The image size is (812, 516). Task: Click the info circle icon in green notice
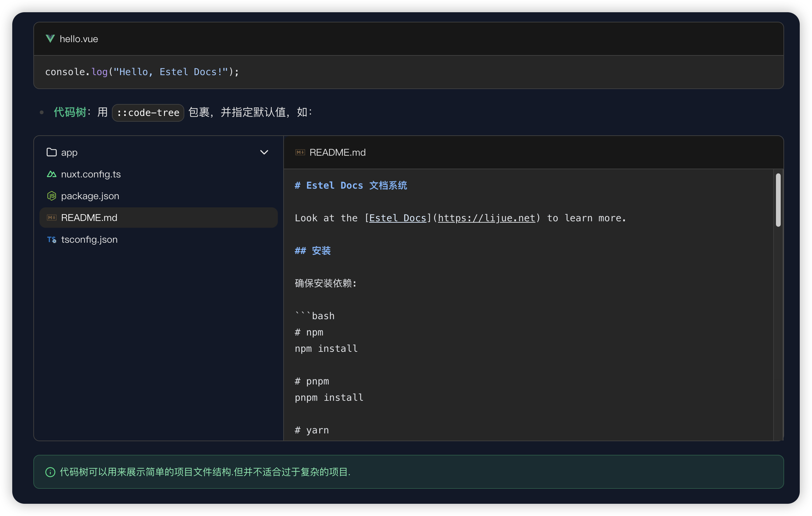50,472
